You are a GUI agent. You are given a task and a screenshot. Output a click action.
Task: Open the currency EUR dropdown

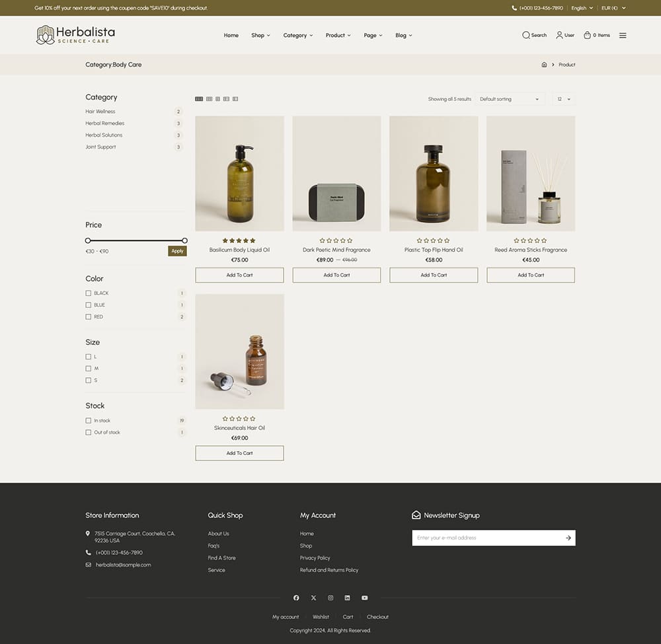click(x=612, y=8)
